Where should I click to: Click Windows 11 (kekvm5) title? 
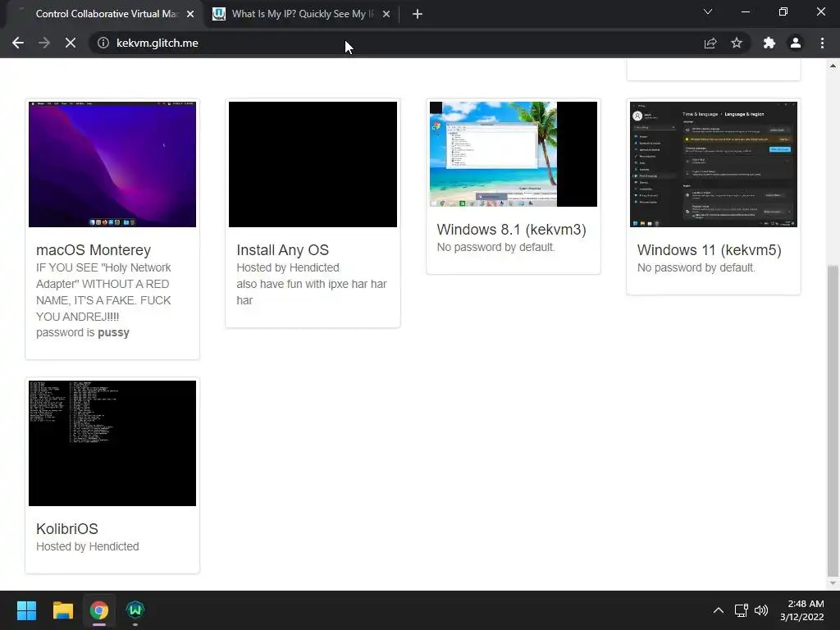click(x=710, y=250)
